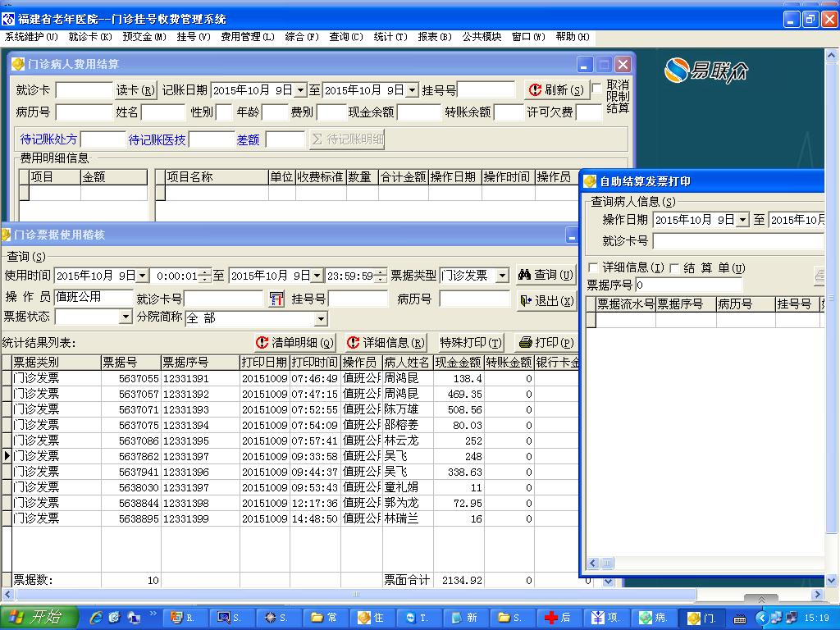Click the 就诊卡号 field in 自助结算 window
Image resolution: width=840 pixels, height=630 pixels.
click(738, 242)
